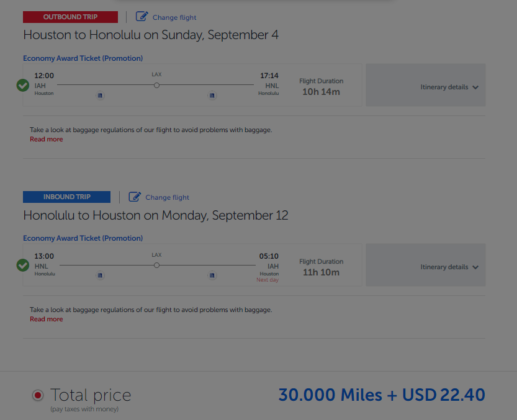Open Read more about outbound baggage regulations
Image resolution: width=517 pixels, height=420 pixels.
(46, 139)
